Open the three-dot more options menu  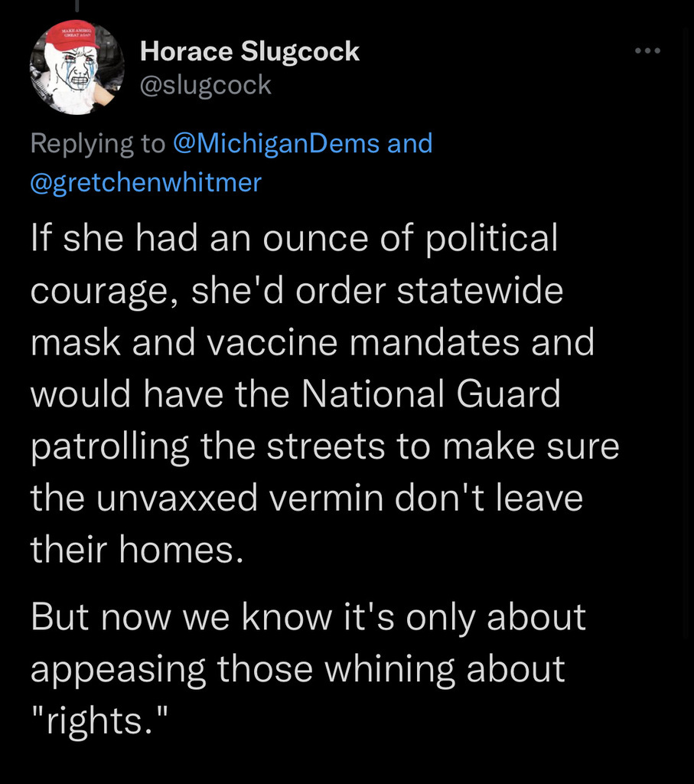646,52
